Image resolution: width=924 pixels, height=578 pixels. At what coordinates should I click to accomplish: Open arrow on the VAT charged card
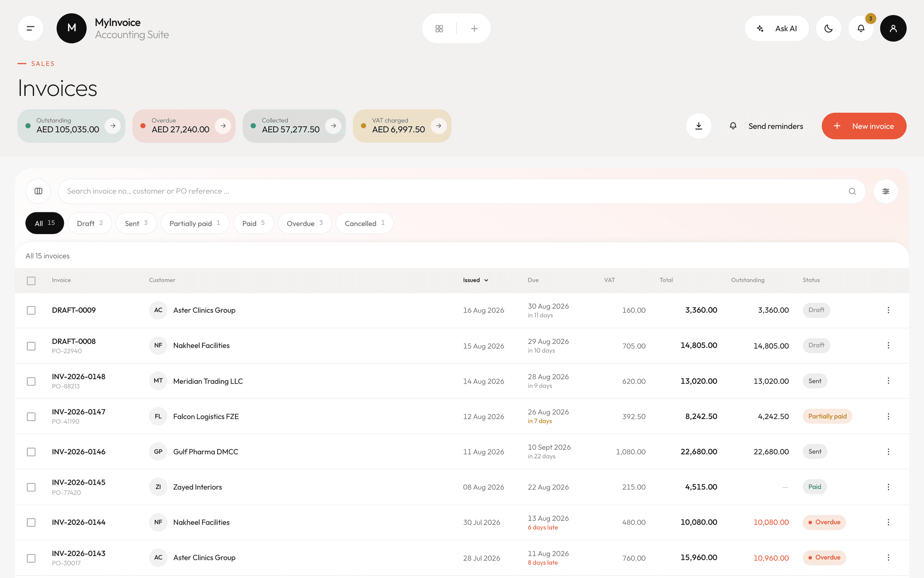pos(439,126)
